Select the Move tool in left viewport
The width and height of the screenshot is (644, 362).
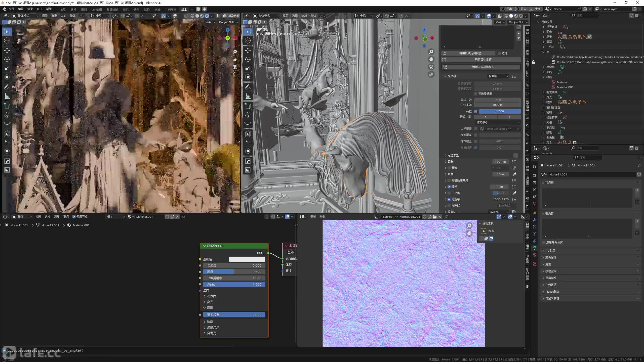click(7, 50)
